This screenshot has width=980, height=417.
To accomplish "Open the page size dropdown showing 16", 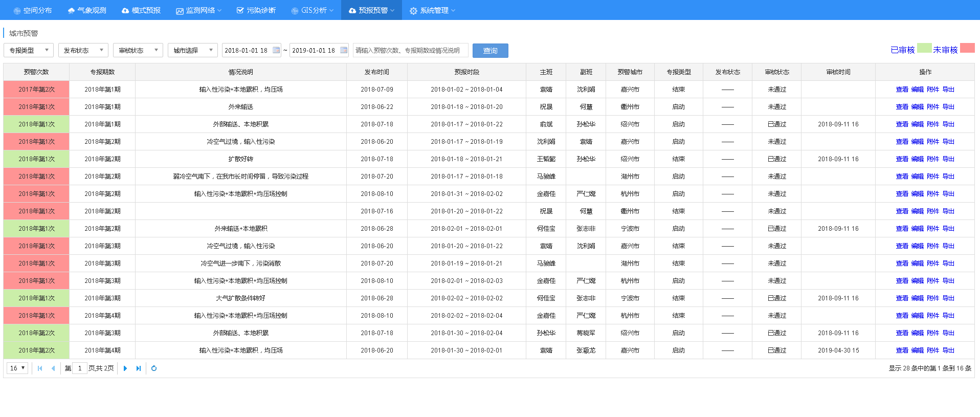I will coord(17,368).
